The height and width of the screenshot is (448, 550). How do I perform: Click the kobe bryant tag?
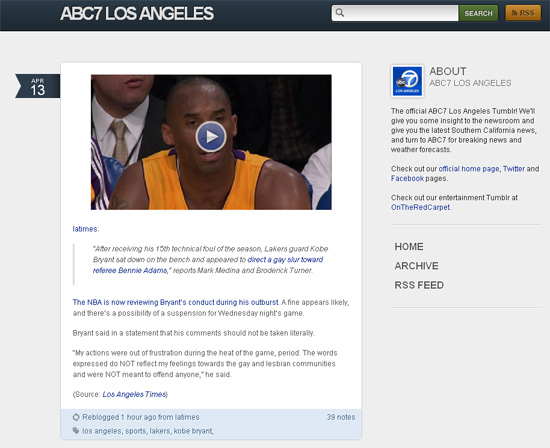tap(193, 431)
